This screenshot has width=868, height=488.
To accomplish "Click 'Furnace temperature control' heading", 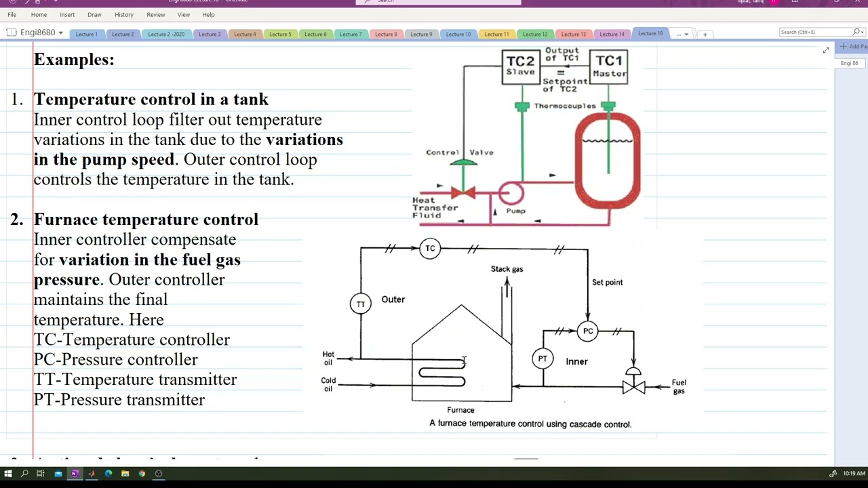I will coord(146,220).
